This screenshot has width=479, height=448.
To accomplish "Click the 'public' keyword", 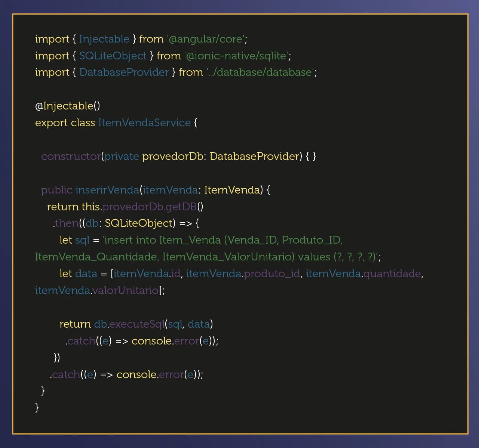I will click(57, 190).
